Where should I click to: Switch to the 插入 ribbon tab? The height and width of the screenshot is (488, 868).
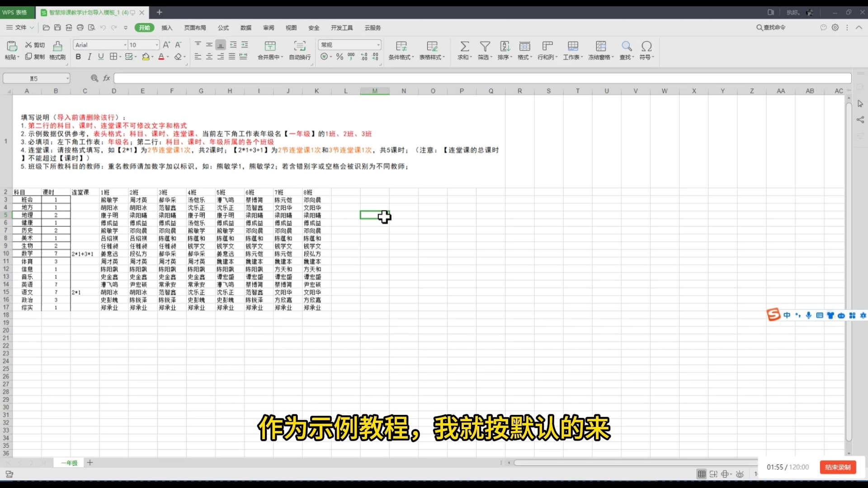[x=167, y=28]
